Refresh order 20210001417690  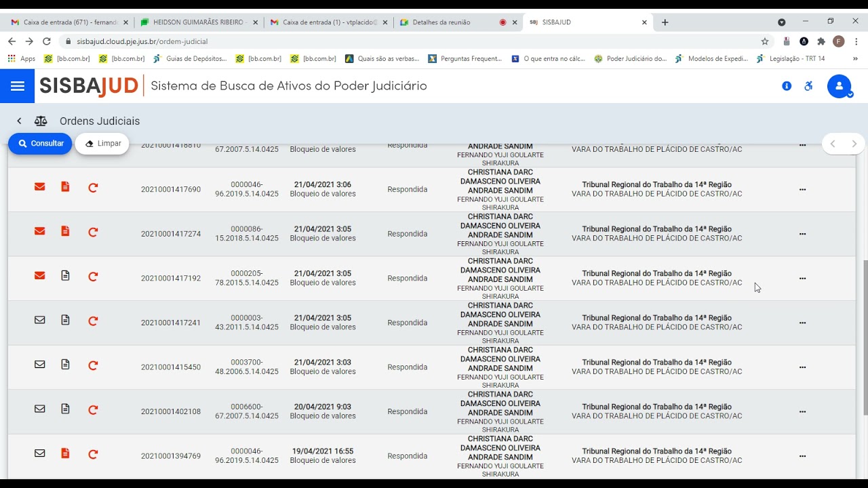click(x=93, y=187)
